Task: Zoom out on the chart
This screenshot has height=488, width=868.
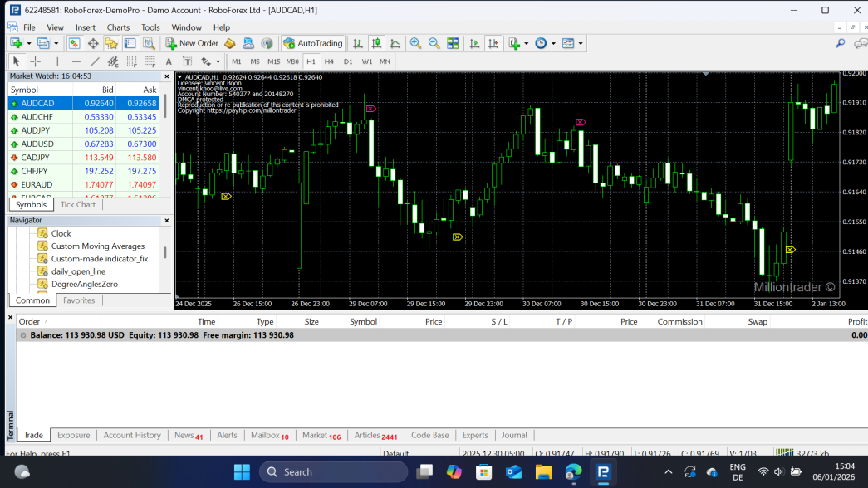Action: point(434,43)
